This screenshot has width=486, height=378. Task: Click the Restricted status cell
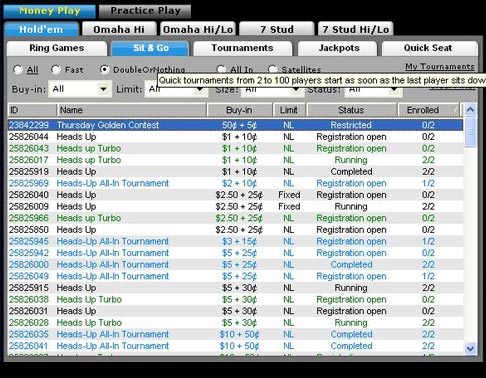351,125
